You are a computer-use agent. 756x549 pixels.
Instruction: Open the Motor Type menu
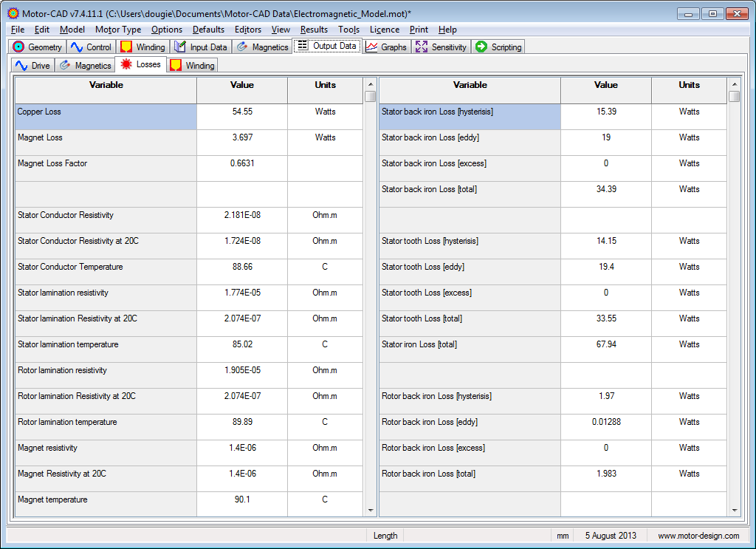pyautogui.click(x=118, y=30)
